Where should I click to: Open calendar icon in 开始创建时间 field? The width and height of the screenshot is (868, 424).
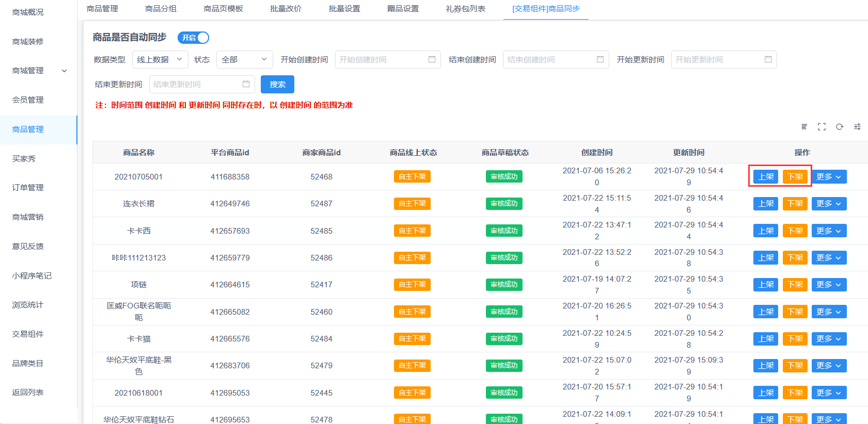(432, 59)
